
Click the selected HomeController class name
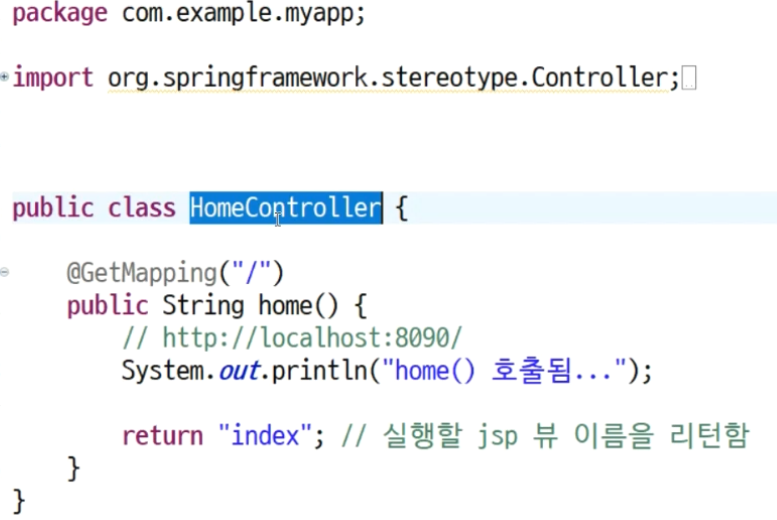coord(286,208)
